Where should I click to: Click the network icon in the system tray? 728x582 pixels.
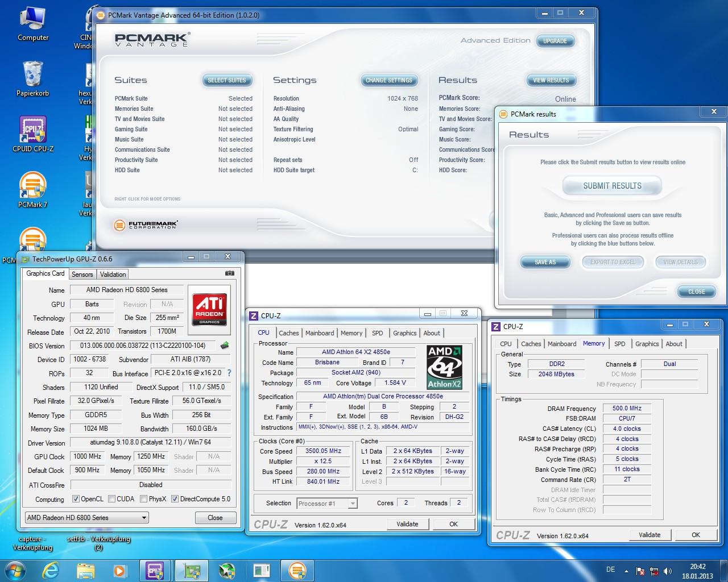click(x=654, y=571)
